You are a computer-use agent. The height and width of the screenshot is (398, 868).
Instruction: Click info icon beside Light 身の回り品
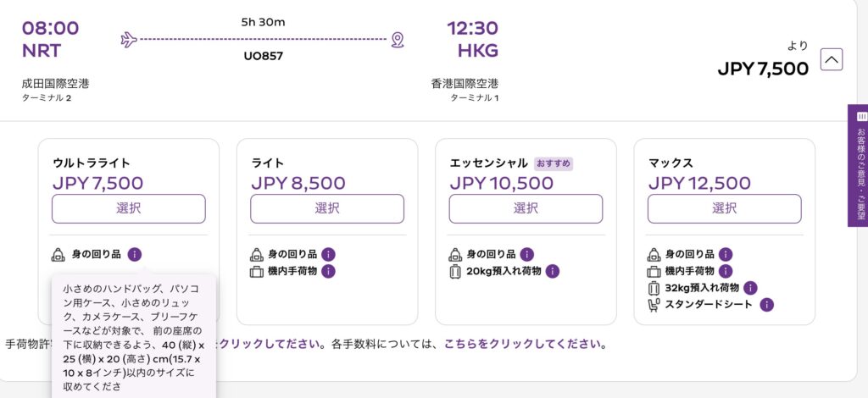coord(329,254)
